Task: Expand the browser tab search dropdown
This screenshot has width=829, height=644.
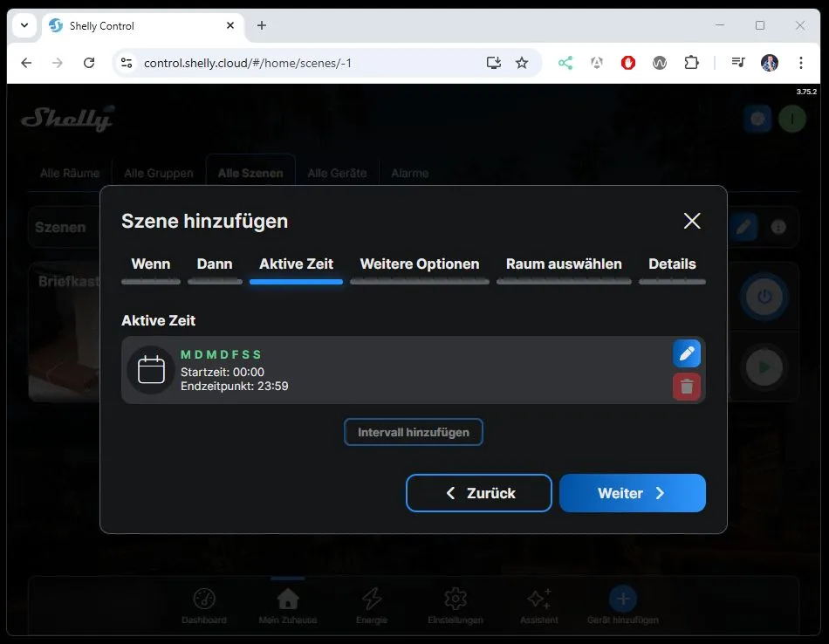Action: click(x=24, y=25)
